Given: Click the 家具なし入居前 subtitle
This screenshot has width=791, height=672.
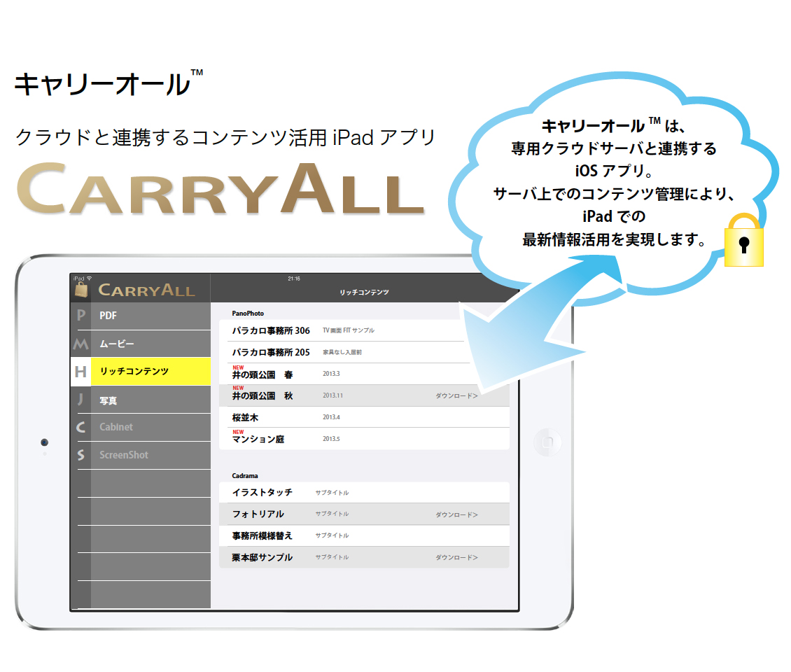Looking at the screenshot, I should click(342, 352).
